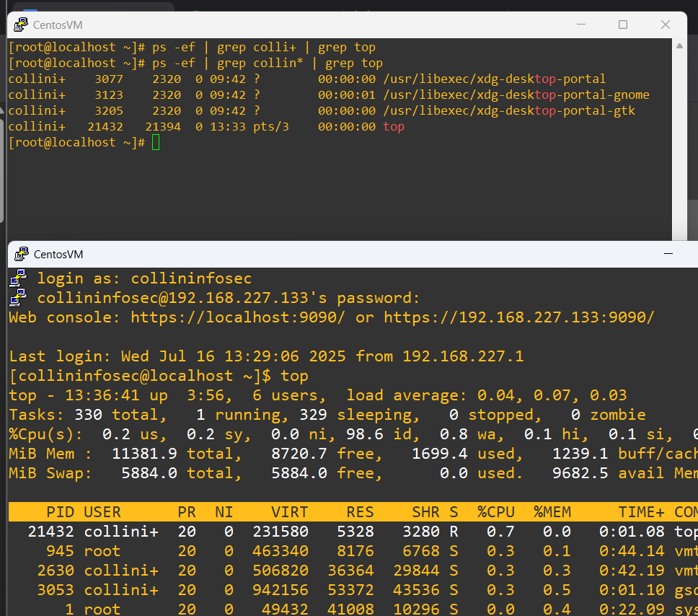Click the PID column header in top
Viewport: 698px width, 616px height.
61,512
